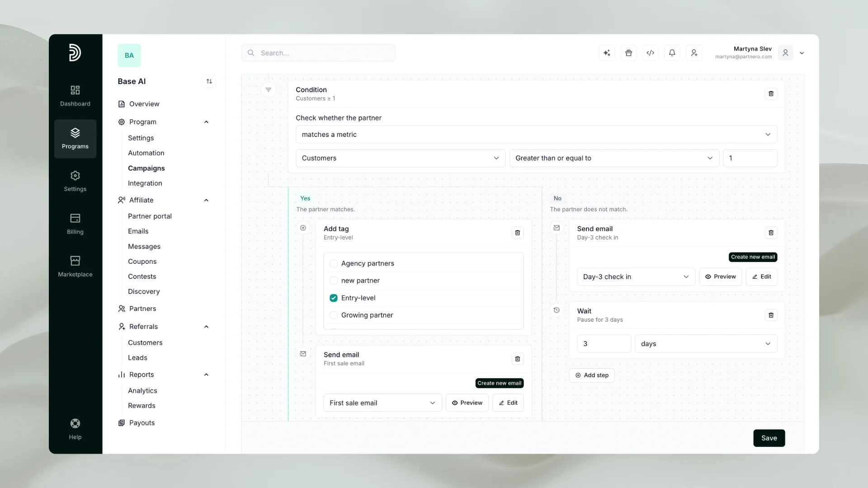Check the Agency partners tag
This screenshot has height=488, width=868.
(334, 263)
